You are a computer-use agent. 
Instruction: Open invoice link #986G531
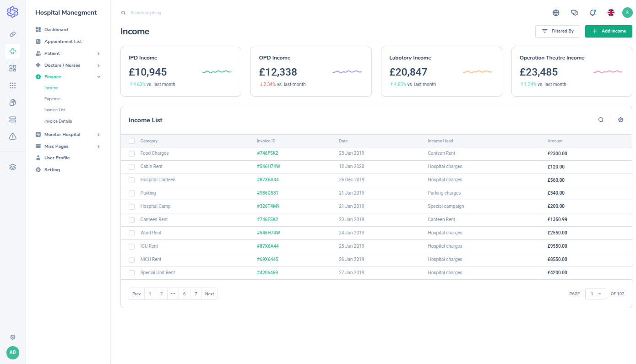click(x=267, y=193)
